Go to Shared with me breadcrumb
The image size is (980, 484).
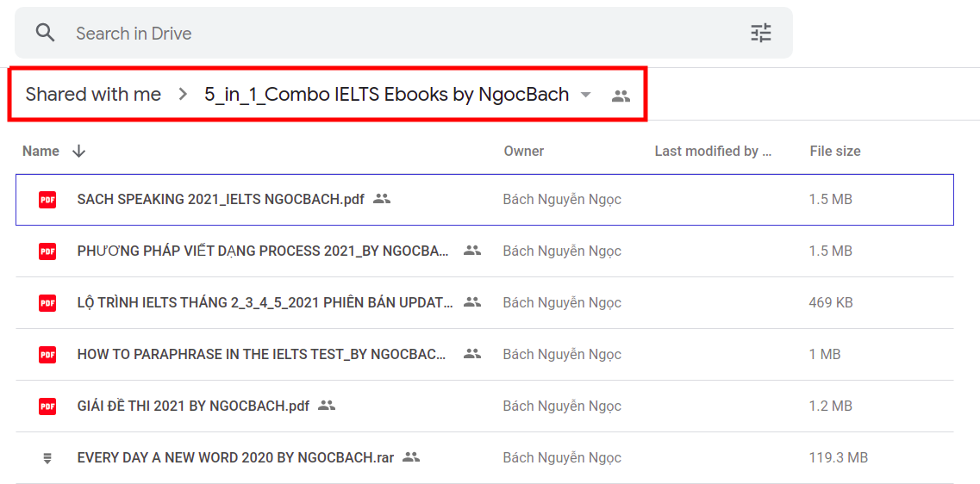(93, 94)
